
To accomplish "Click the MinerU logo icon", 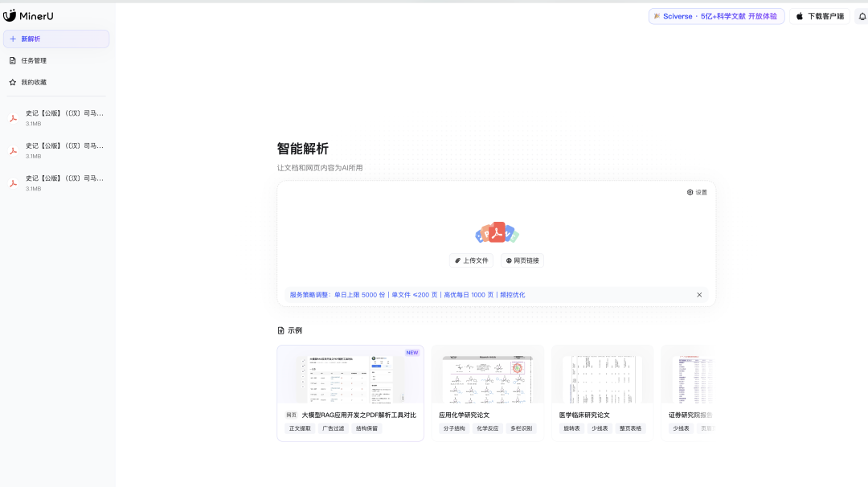I will click(x=10, y=15).
